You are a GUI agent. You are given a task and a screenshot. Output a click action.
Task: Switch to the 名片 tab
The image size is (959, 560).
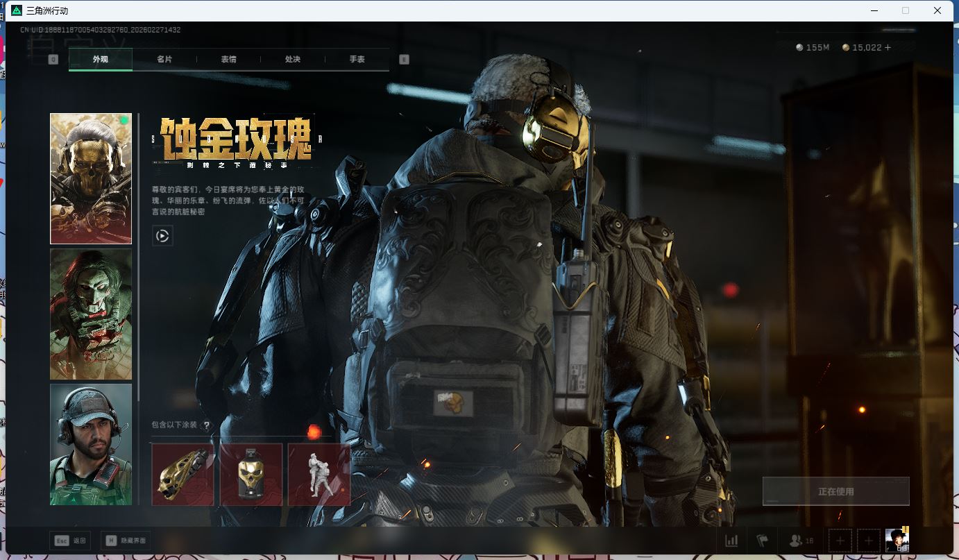[164, 60]
